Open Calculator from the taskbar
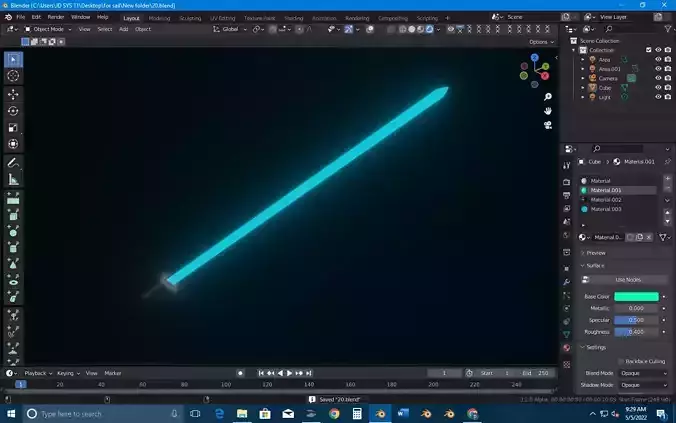676x423 pixels. pyautogui.click(x=357, y=414)
